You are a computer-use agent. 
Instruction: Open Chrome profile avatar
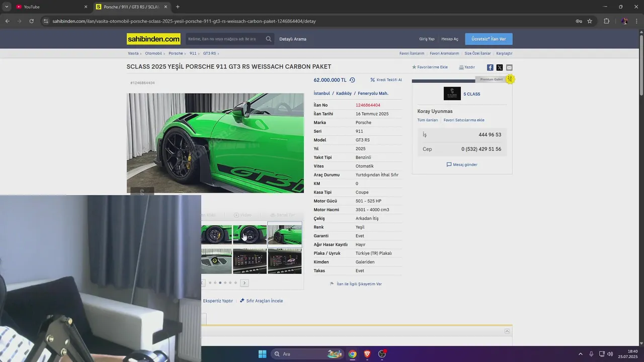624,21
